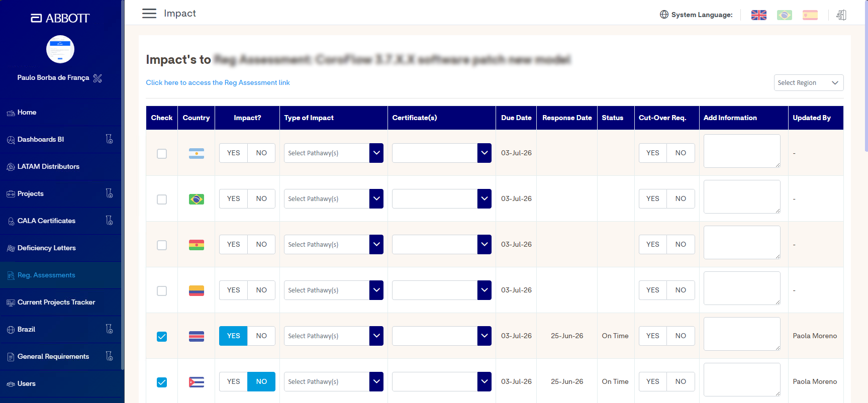Switch system language to Spanish flag

pyautogui.click(x=810, y=15)
